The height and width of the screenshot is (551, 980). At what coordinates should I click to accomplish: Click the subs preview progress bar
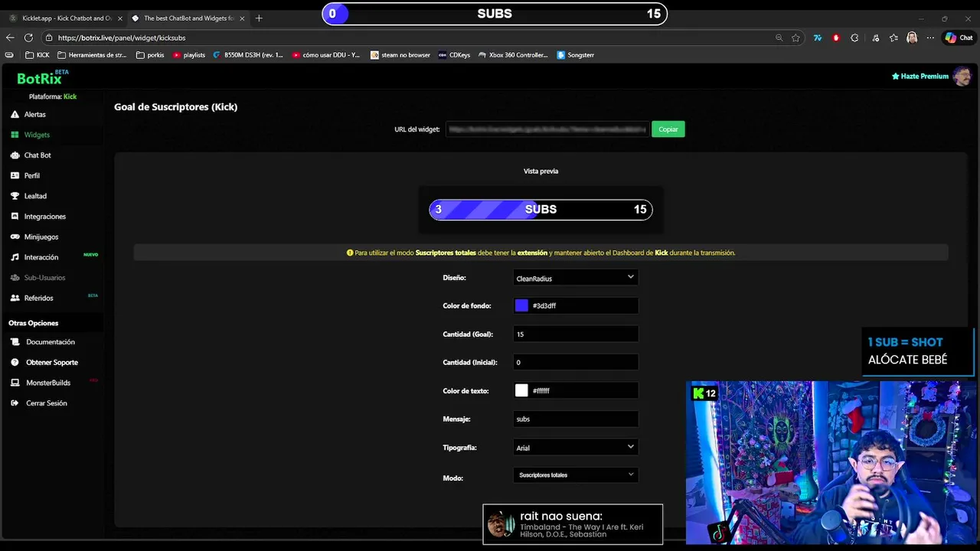[541, 209]
